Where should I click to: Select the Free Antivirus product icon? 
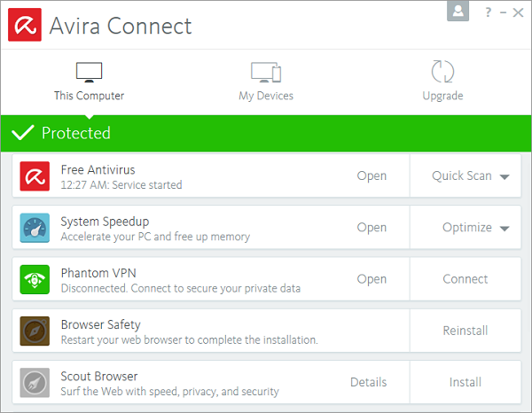click(35, 176)
